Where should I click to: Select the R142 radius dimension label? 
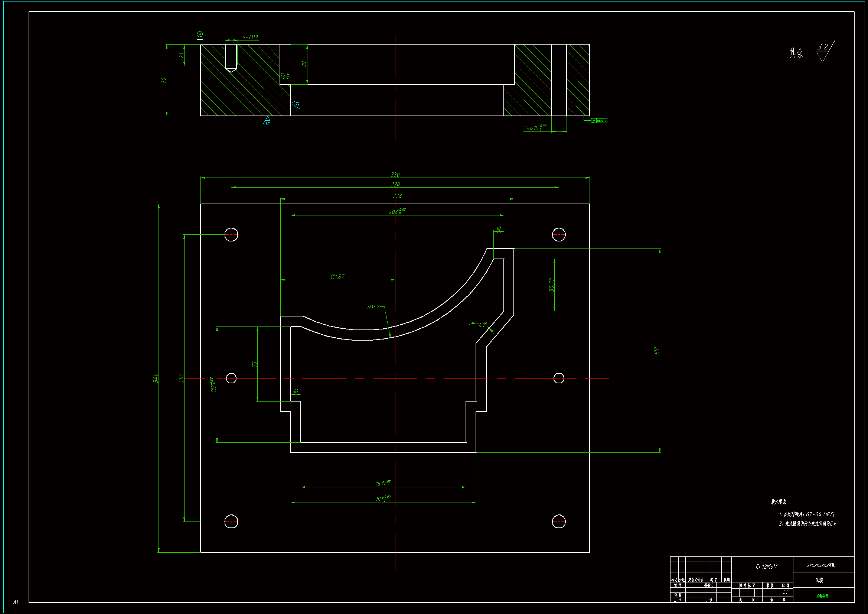coord(373,307)
